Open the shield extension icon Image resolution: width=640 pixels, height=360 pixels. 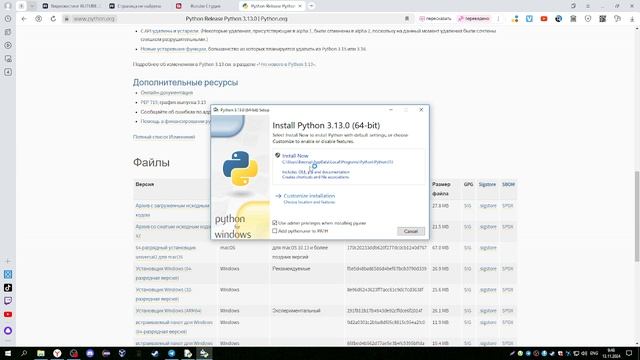click(x=588, y=19)
